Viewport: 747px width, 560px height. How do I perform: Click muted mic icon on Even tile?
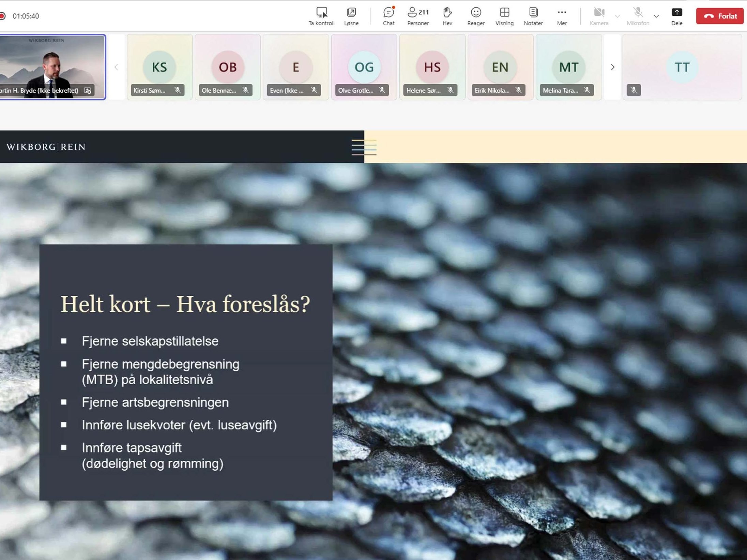tap(314, 90)
